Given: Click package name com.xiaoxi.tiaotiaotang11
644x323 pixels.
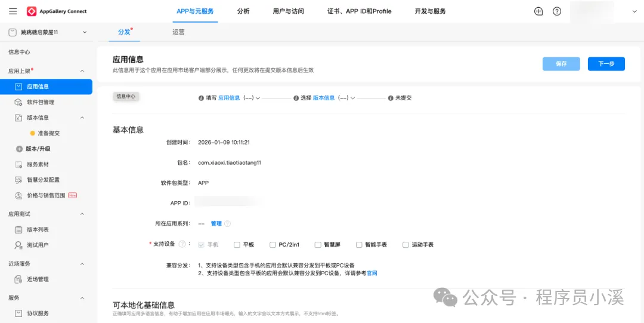Looking at the screenshot, I should (230, 162).
